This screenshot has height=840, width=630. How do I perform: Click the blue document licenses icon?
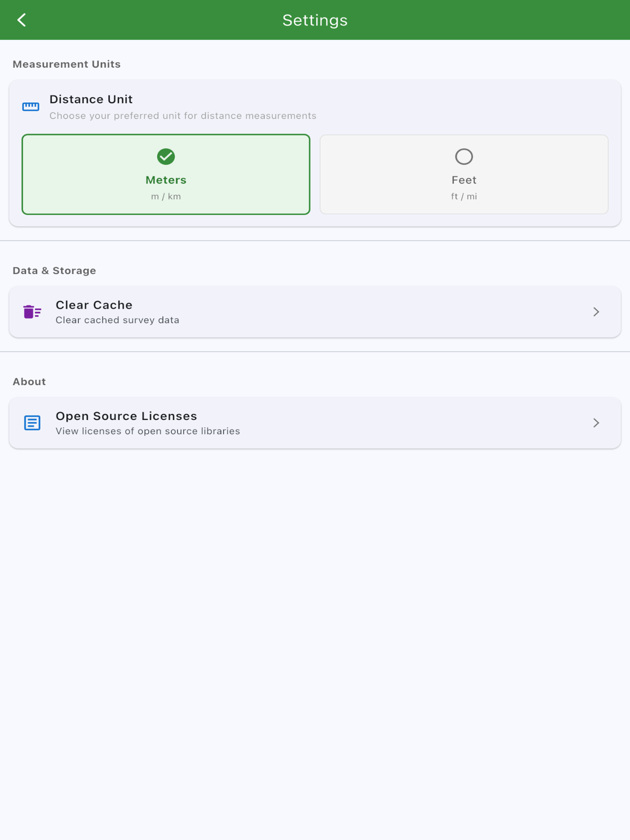(x=32, y=423)
